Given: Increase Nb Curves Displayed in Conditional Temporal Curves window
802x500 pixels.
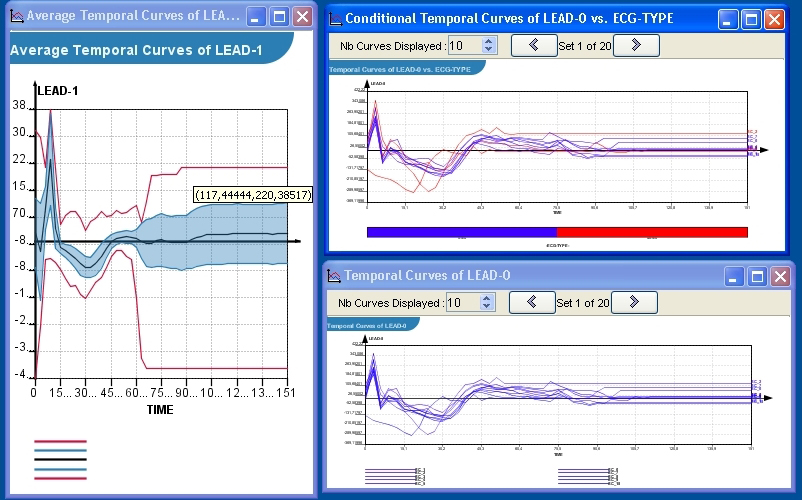Looking at the screenshot, I should click(x=489, y=41).
